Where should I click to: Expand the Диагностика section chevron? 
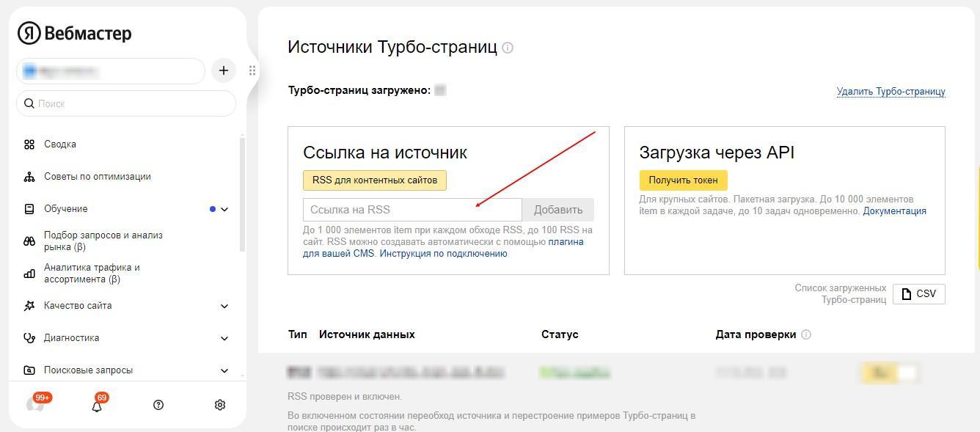pyautogui.click(x=224, y=338)
